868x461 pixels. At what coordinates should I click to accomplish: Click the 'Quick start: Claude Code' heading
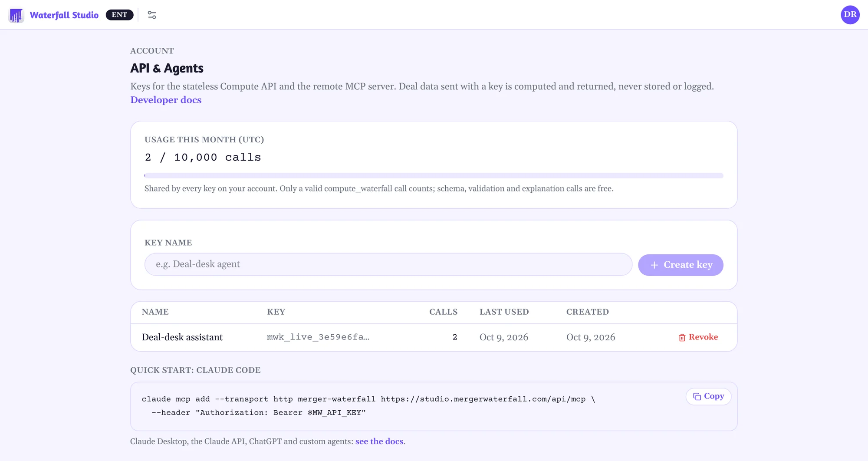(195, 370)
